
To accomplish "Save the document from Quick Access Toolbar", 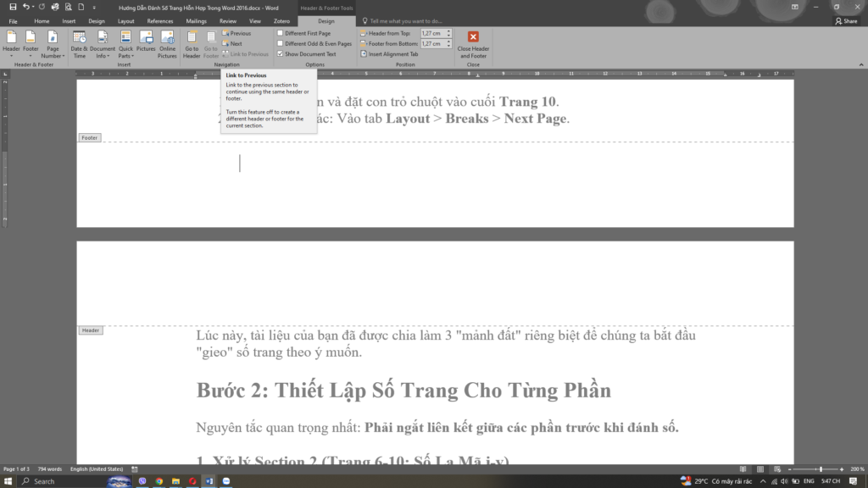I will [x=12, y=7].
